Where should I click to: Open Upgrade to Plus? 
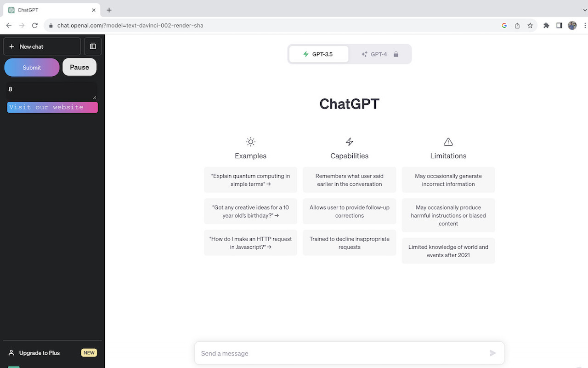coord(39,353)
